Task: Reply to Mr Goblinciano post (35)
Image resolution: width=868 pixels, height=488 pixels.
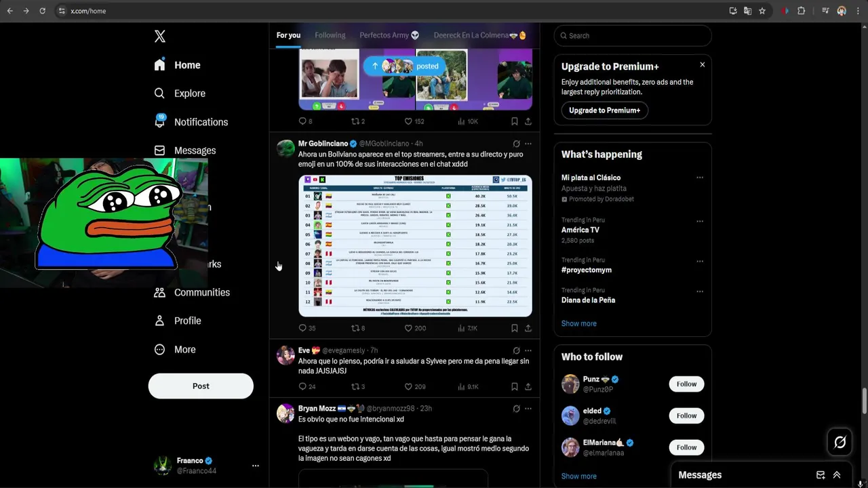Action: pos(307,328)
